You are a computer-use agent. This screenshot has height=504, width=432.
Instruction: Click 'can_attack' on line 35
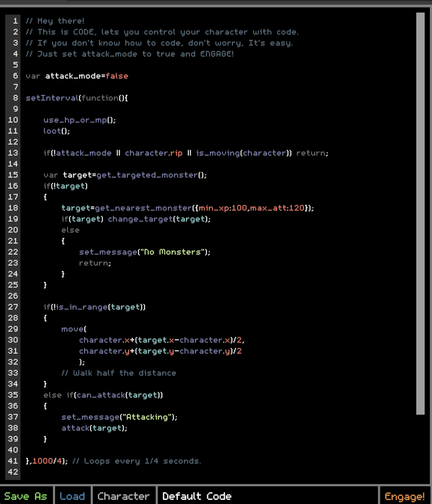click(100, 395)
